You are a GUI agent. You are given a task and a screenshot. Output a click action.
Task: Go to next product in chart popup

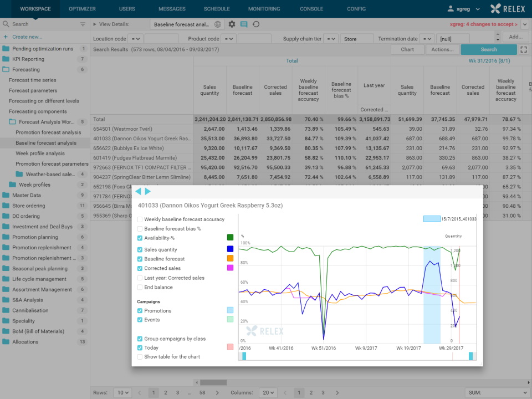[147, 191]
